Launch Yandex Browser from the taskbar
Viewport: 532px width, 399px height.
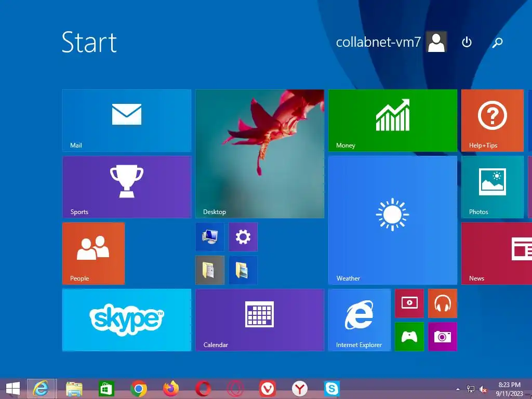pos(300,389)
